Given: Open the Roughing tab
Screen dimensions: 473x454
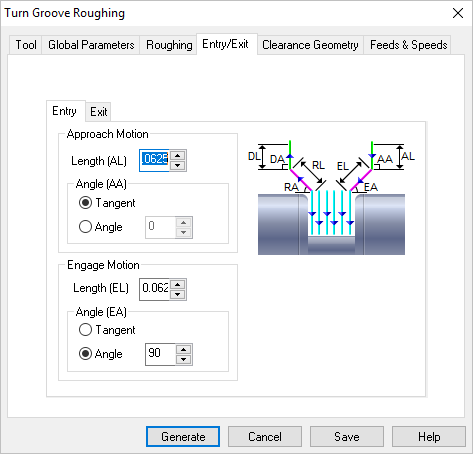Looking at the screenshot, I should click(169, 45).
